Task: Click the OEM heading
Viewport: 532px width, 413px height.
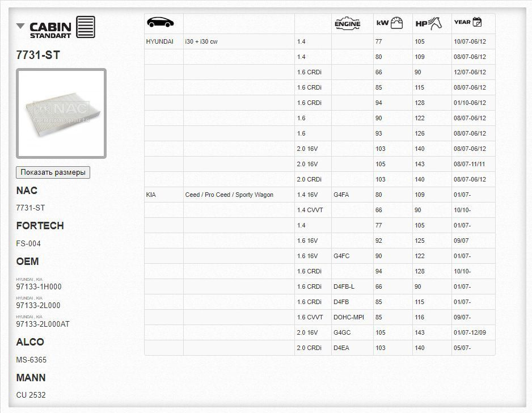Action: (27, 262)
